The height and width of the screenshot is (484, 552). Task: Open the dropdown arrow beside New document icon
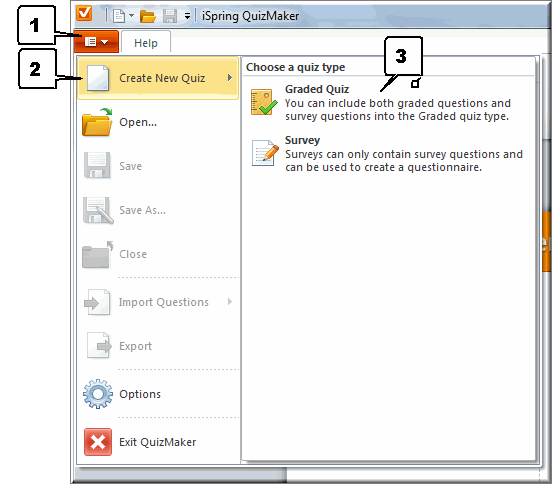131,15
